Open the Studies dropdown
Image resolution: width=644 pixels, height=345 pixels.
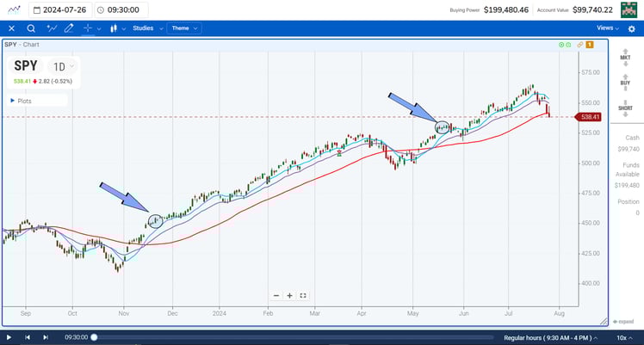[x=146, y=28]
